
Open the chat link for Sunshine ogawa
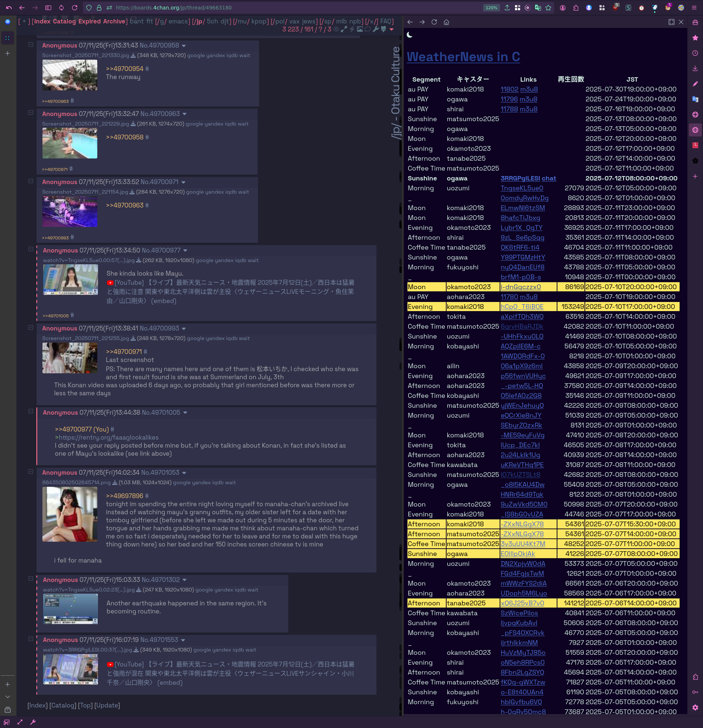pos(549,178)
